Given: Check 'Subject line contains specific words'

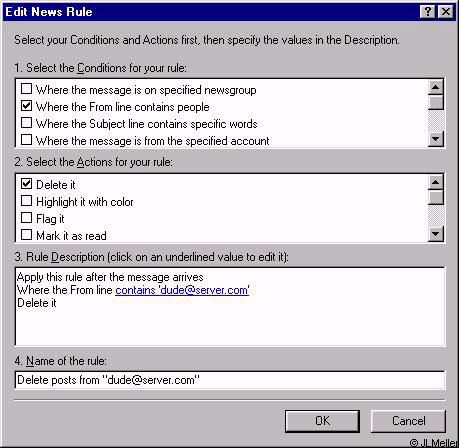Looking at the screenshot, I should [26, 123].
